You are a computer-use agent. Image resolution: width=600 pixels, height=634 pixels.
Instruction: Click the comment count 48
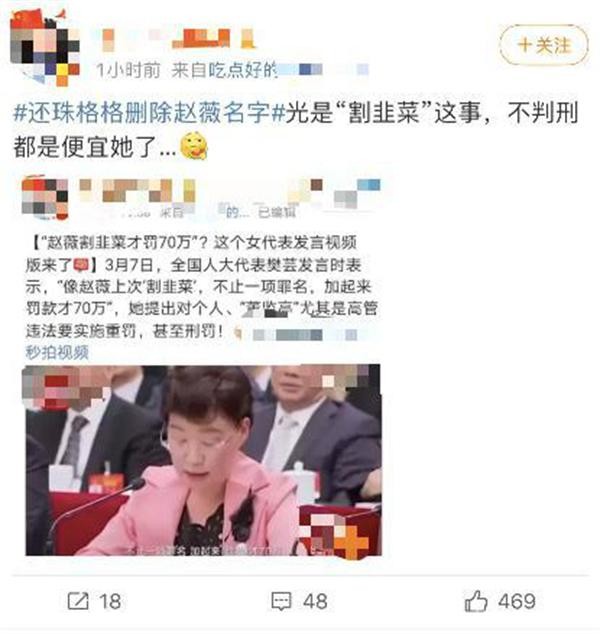pos(315,602)
